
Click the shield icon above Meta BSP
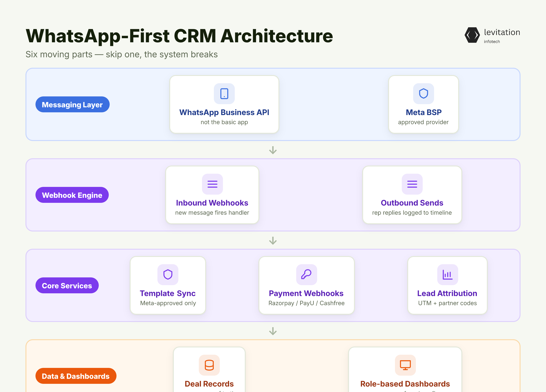point(423,94)
